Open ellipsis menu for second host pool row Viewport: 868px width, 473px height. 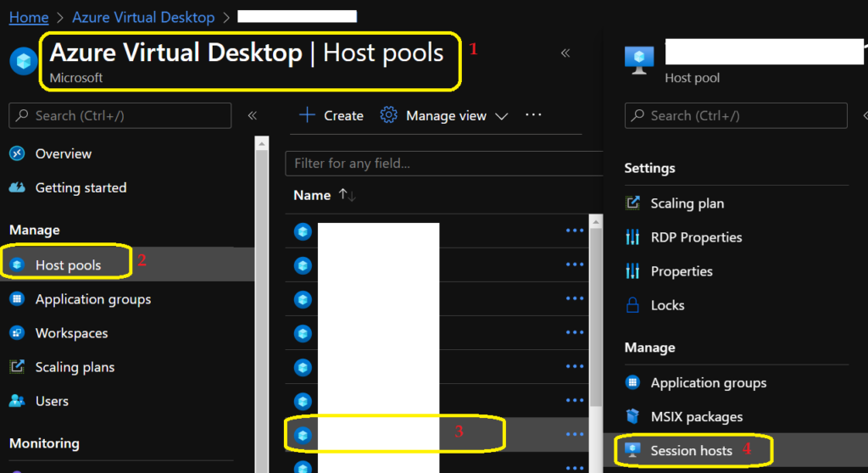pos(575,264)
